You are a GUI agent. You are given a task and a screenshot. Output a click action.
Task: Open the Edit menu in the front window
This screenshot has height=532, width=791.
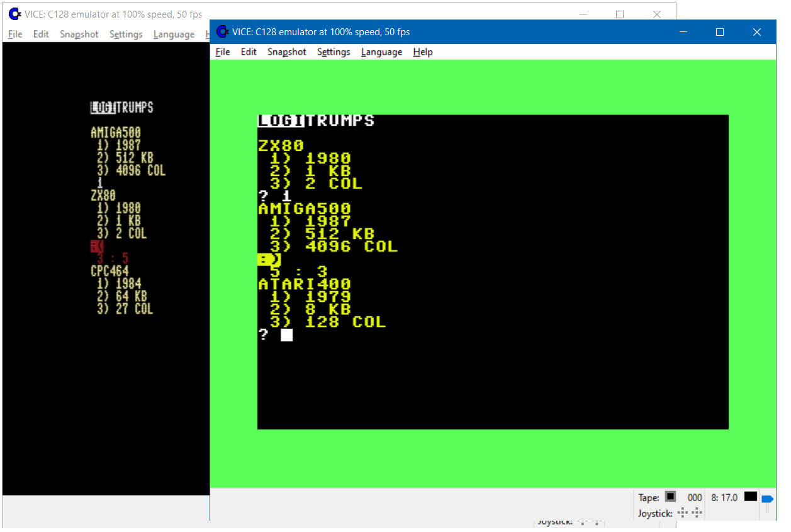(x=249, y=52)
